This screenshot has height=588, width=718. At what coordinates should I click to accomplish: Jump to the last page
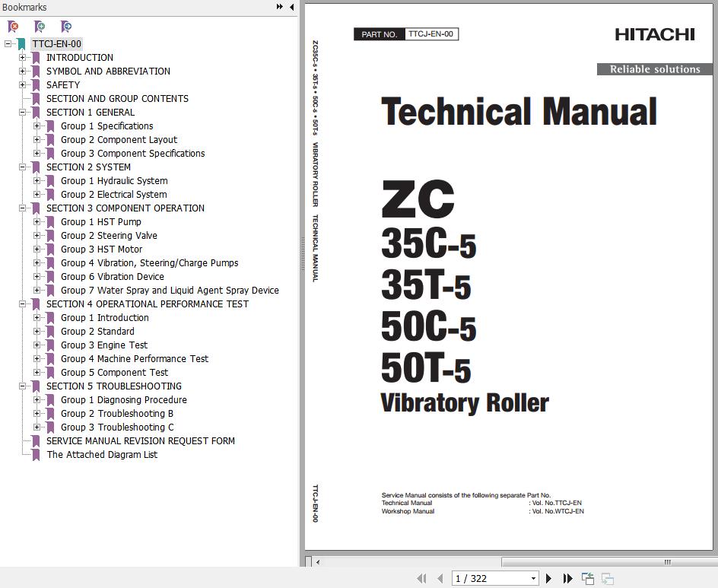(568, 578)
